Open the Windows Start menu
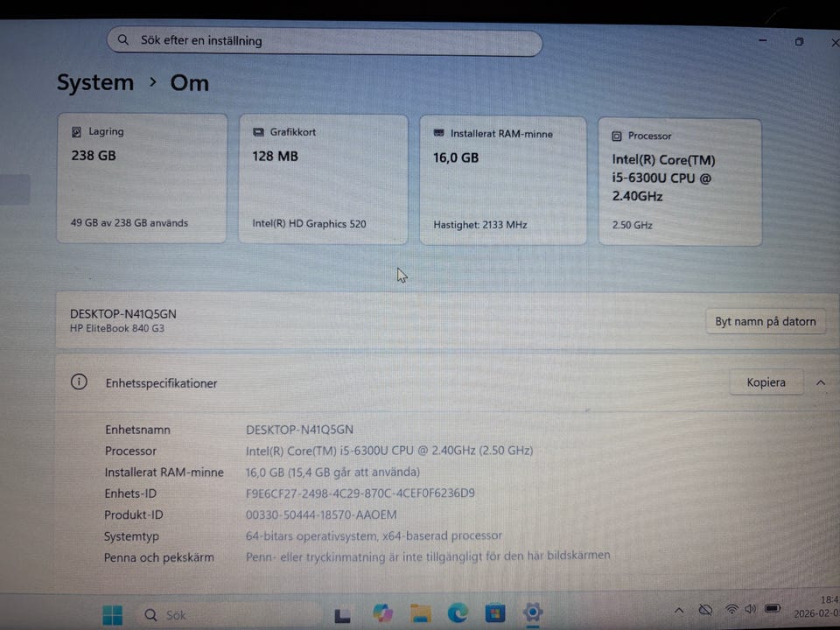The height and width of the screenshot is (630, 840). coord(113,615)
